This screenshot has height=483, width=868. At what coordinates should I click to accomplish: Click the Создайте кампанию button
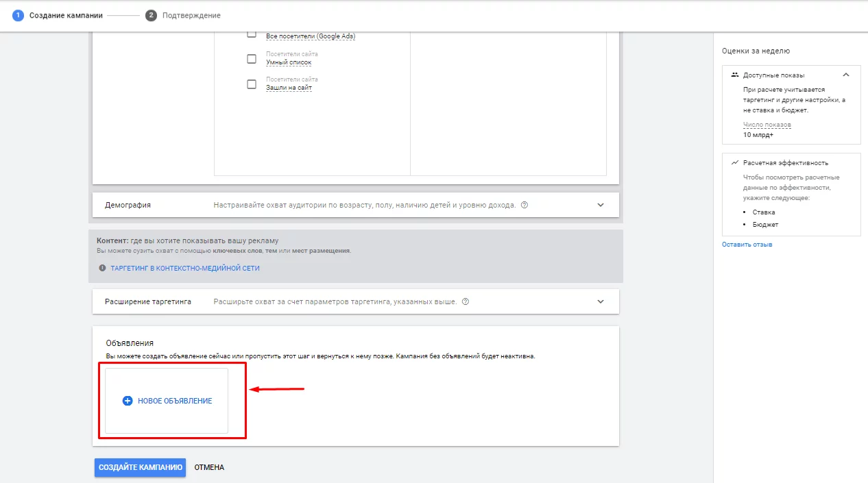pos(140,467)
